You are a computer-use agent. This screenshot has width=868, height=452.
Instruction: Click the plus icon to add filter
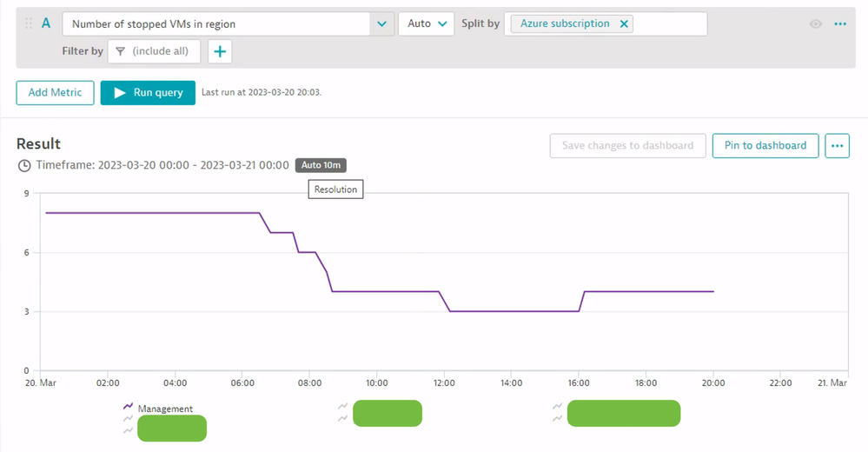point(220,52)
